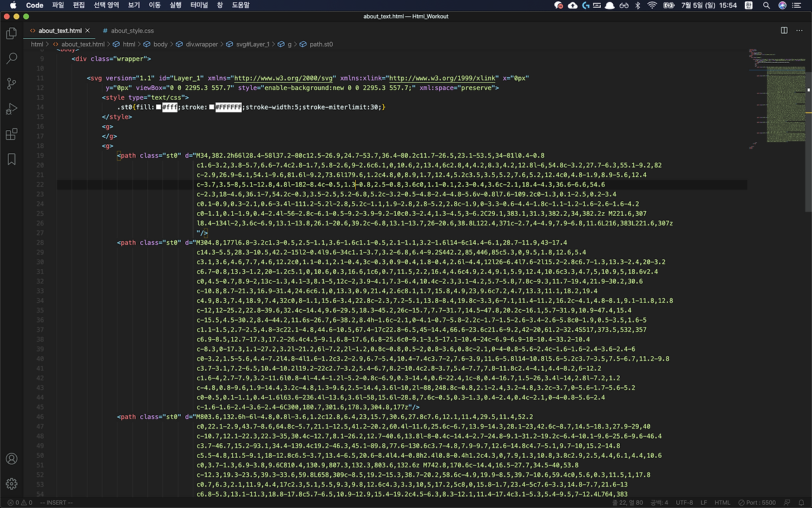Open the Code application menu
This screenshot has height=508, width=812.
pyautogui.click(x=35, y=5)
